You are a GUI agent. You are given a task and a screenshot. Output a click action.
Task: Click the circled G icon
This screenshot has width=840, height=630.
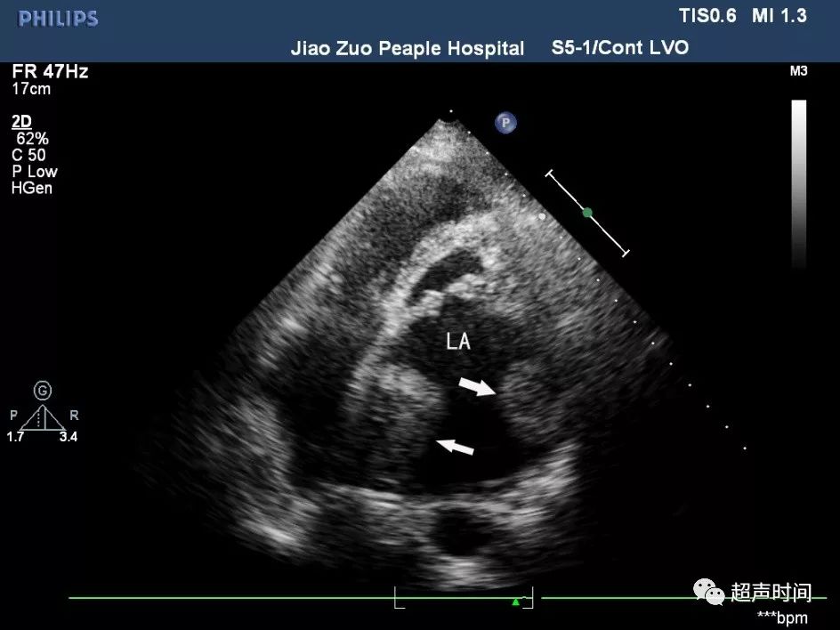coord(43,391)
